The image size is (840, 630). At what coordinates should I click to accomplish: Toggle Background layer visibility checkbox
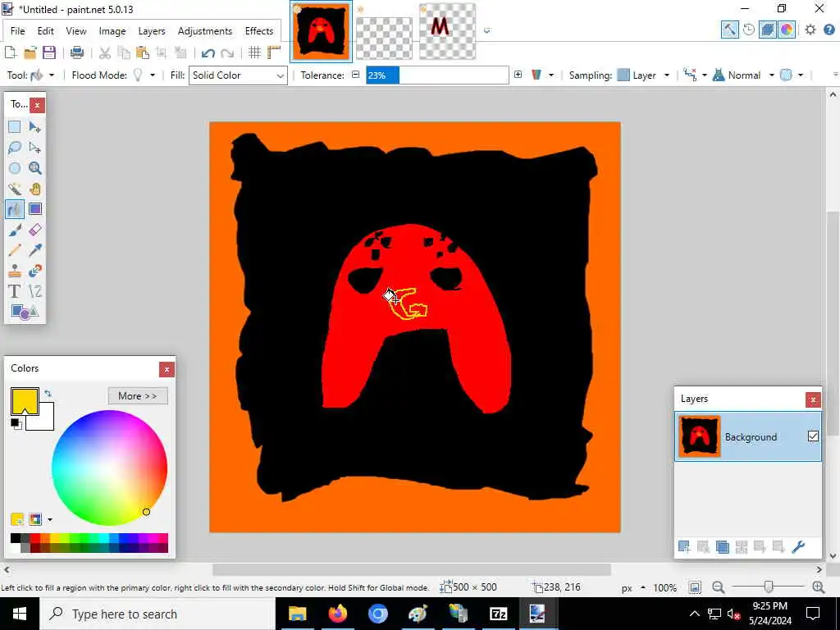(x=813, y=436)
